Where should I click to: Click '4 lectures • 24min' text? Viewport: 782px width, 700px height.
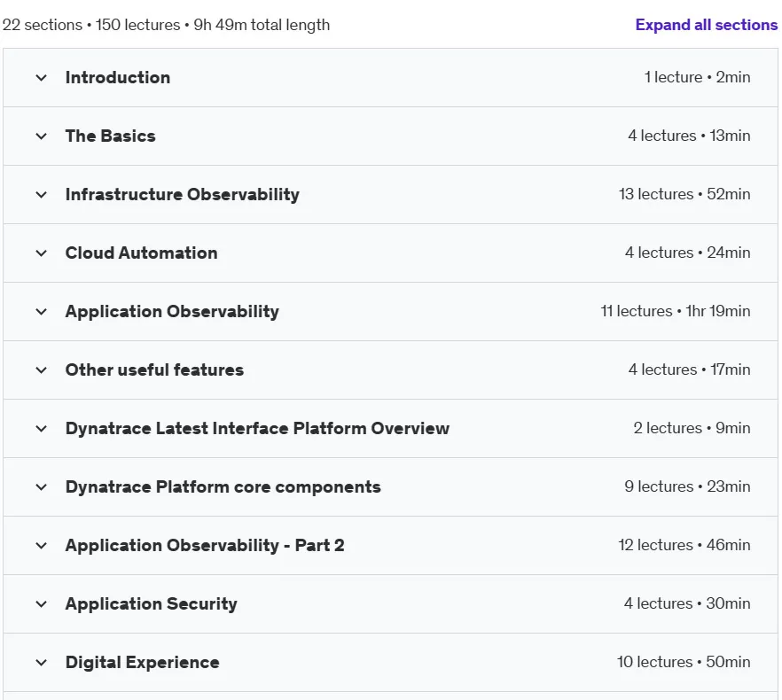(687, 253)
